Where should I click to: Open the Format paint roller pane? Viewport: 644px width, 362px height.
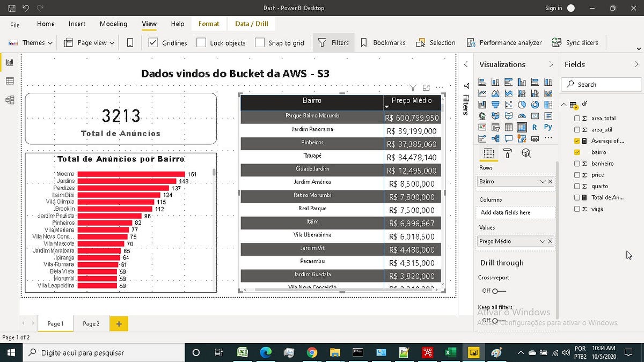point(508,153)
